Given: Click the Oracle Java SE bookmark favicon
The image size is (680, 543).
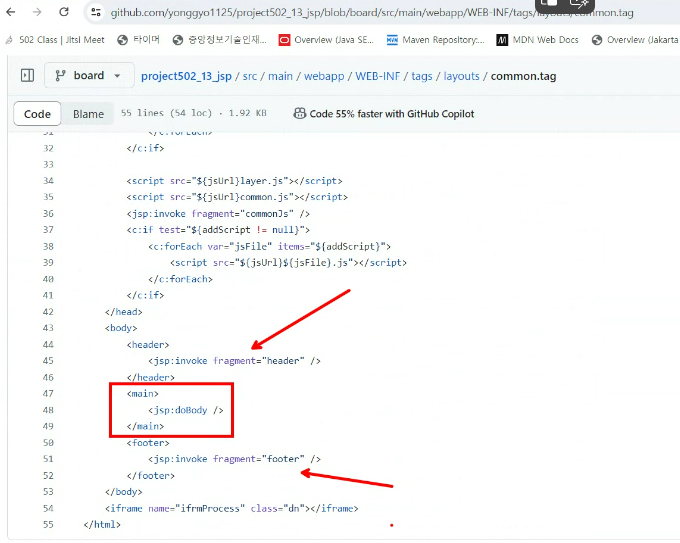Looking at the screenshot, I should coord(284,40).
